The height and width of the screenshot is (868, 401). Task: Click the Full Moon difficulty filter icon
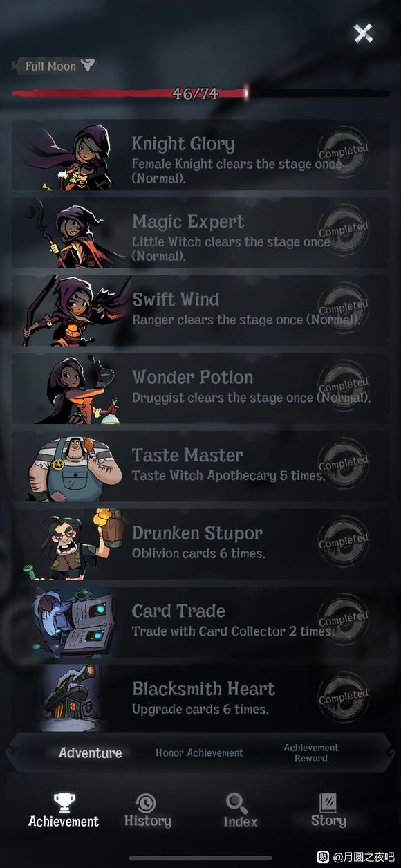(88, 66)
